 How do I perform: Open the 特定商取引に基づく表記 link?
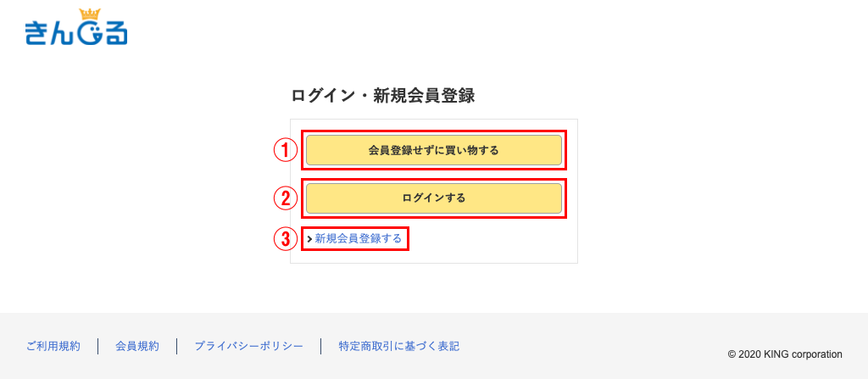coord(398,346)
